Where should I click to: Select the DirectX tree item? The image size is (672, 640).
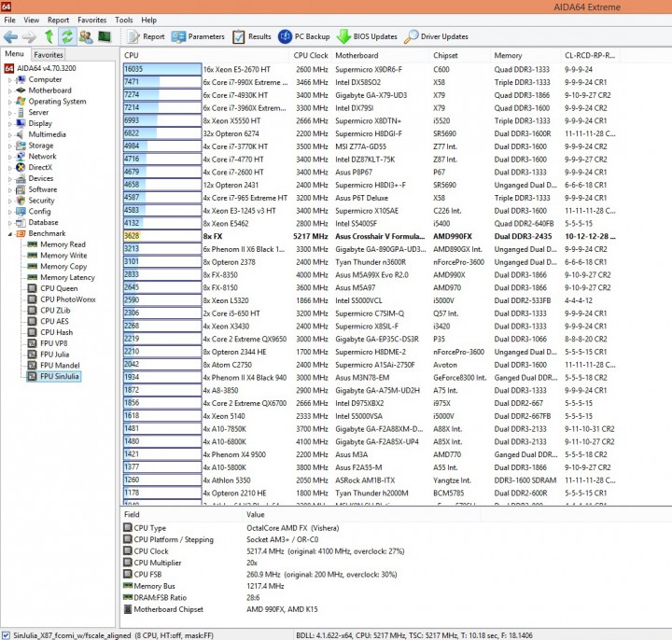(35, 168)
